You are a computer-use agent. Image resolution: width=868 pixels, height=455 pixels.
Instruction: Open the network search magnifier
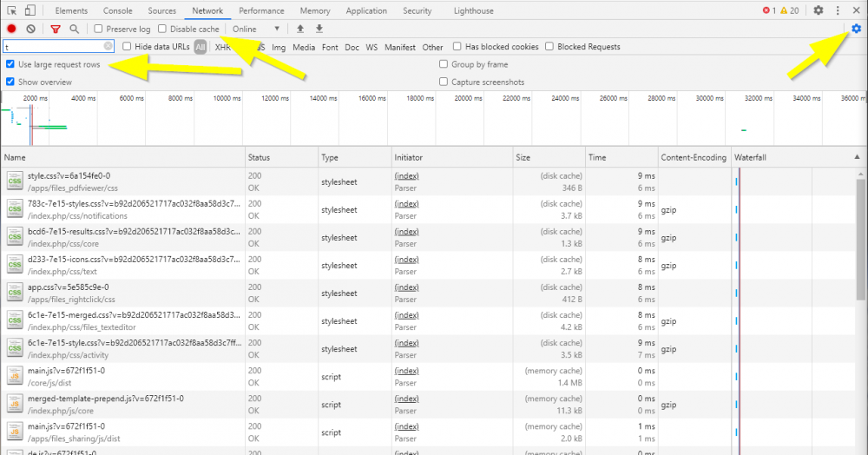point(74,29)
